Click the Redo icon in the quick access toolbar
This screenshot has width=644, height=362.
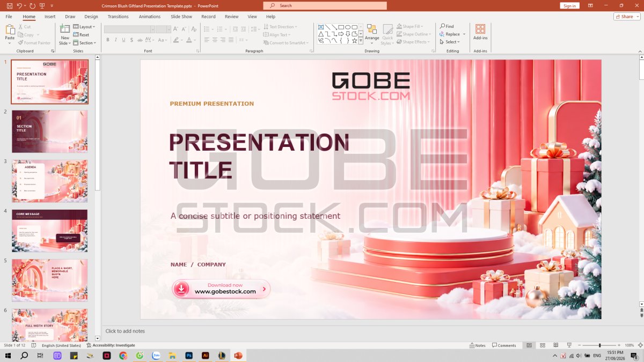point(32,5)
